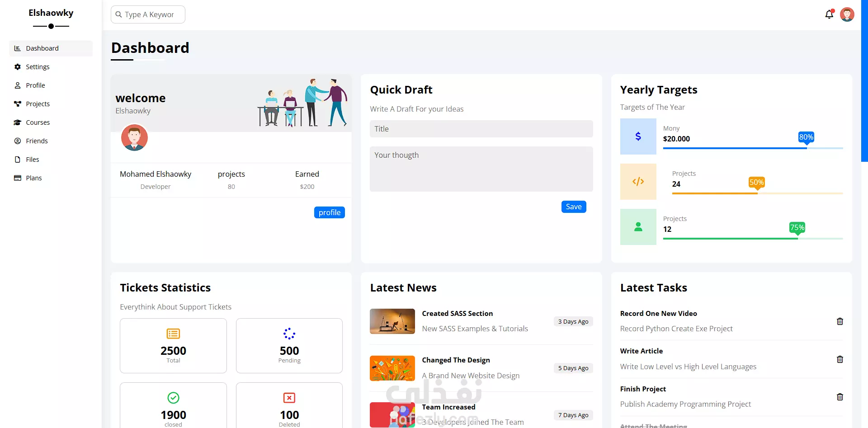Image resolution: width=868 pixels, height=428 pixels.
Task: Go to the Profile page in sidebar
Action: [x=51, y=85]
